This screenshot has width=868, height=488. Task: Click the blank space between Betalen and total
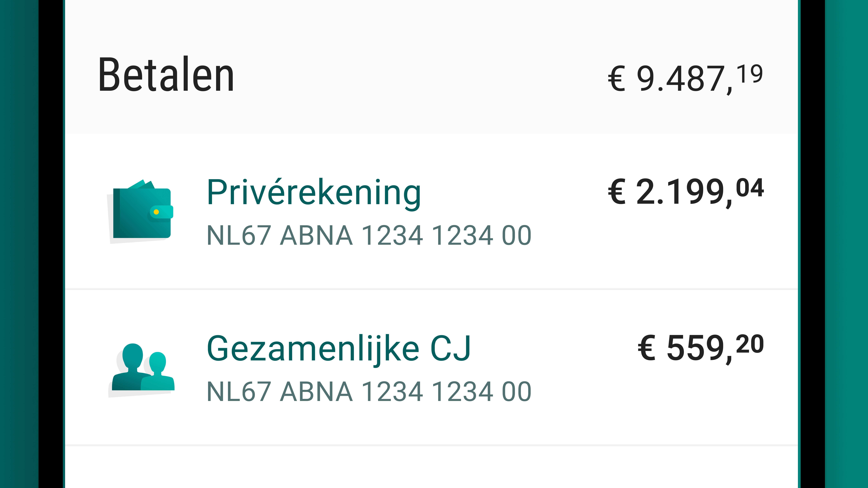421,76
